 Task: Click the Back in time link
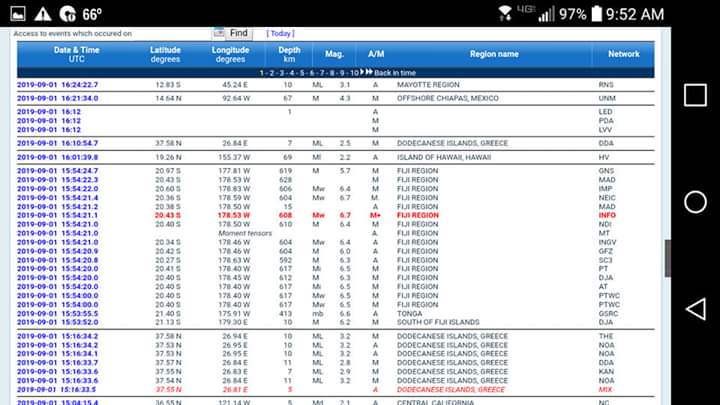pos(394,73)
